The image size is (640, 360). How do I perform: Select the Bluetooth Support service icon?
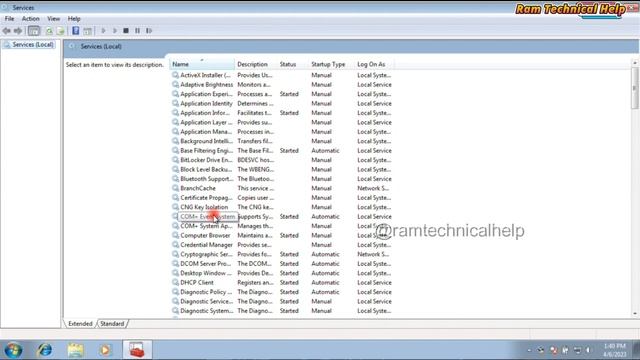(x=175, y=179)
